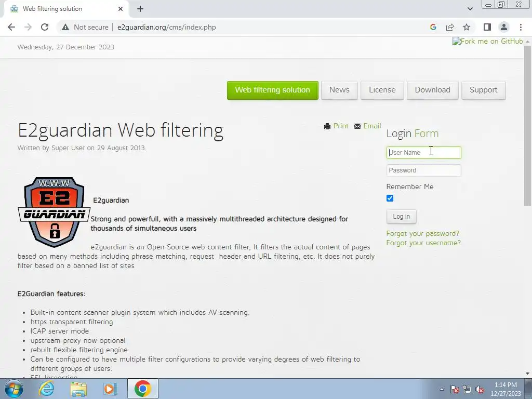532x399 pixels.
Task: Bookmark this page with the star icon
Action: (x=467, y=27)
